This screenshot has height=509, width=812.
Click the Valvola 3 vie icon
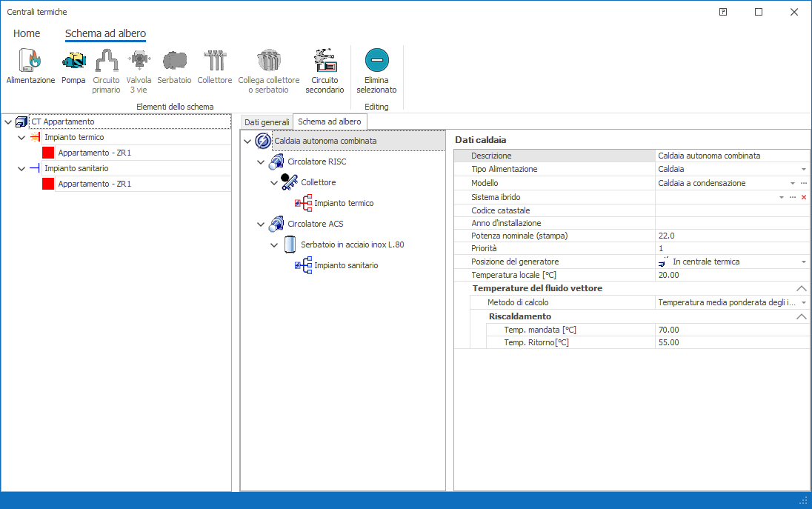(x=139, y=61)
